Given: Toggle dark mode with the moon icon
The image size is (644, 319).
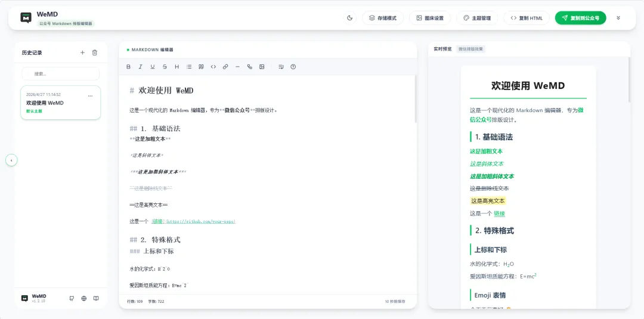Looking at the screenshot, I should tap(350, 18).
